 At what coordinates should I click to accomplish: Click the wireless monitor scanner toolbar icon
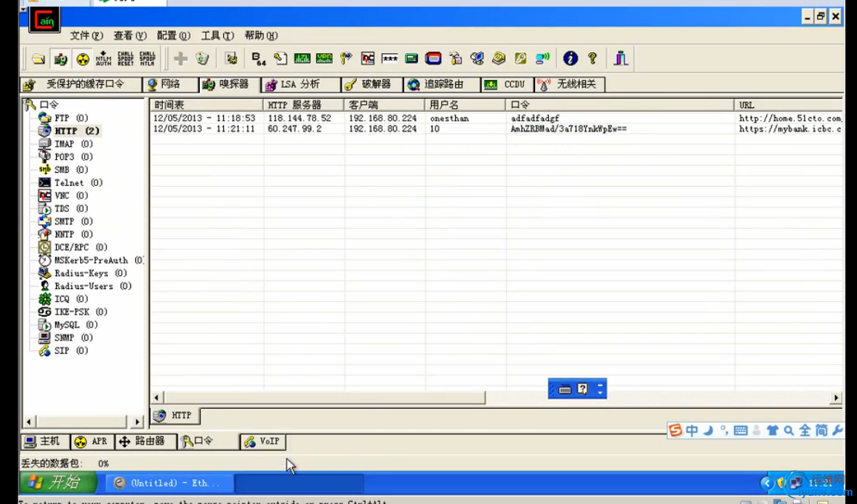click(x=543, y=58)
